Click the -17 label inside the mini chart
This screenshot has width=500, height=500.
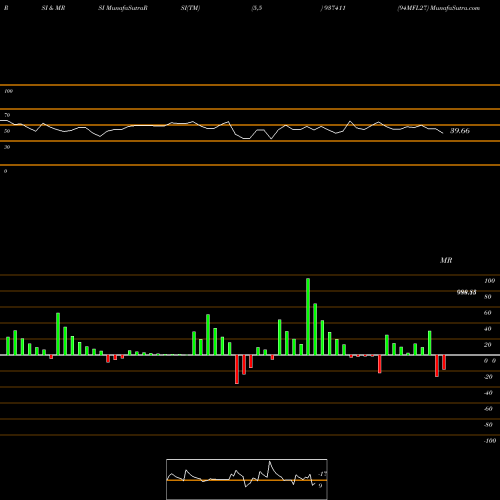pyautogui.click(x=322, y=474)
